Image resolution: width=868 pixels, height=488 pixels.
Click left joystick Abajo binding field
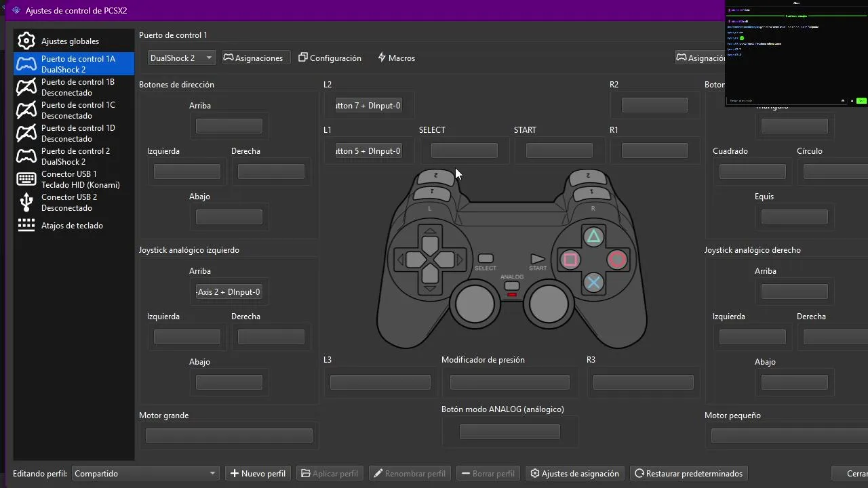229,382
